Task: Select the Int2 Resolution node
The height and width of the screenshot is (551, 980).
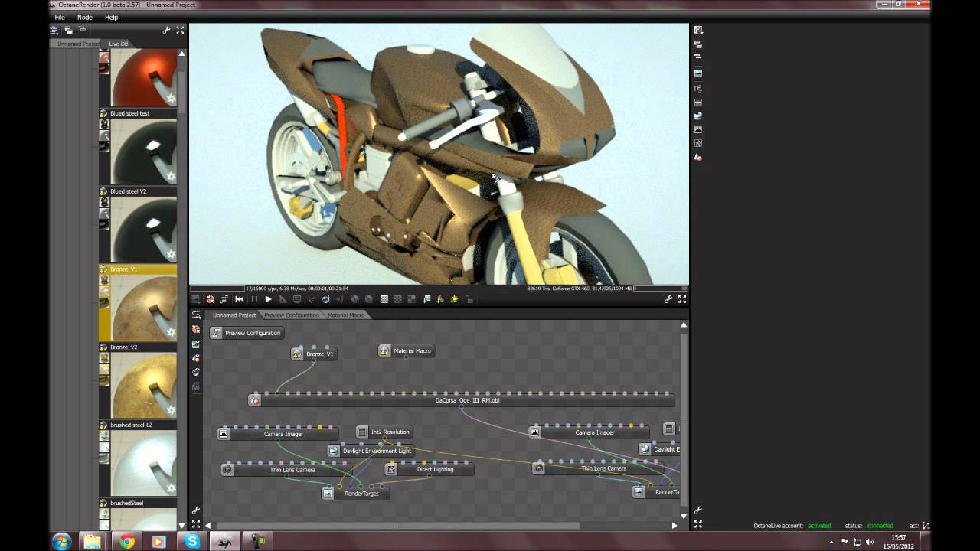Action: point(384,432)
